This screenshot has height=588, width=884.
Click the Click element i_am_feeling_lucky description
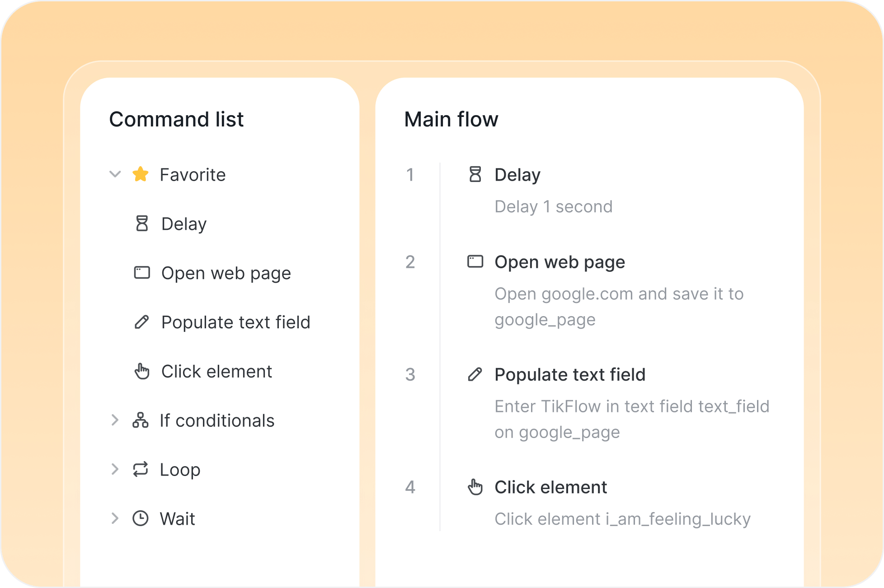point(622,519)
